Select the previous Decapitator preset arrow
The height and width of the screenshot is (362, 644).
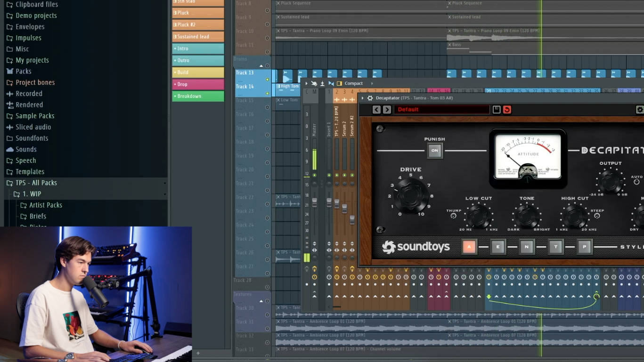coord(376,110)
